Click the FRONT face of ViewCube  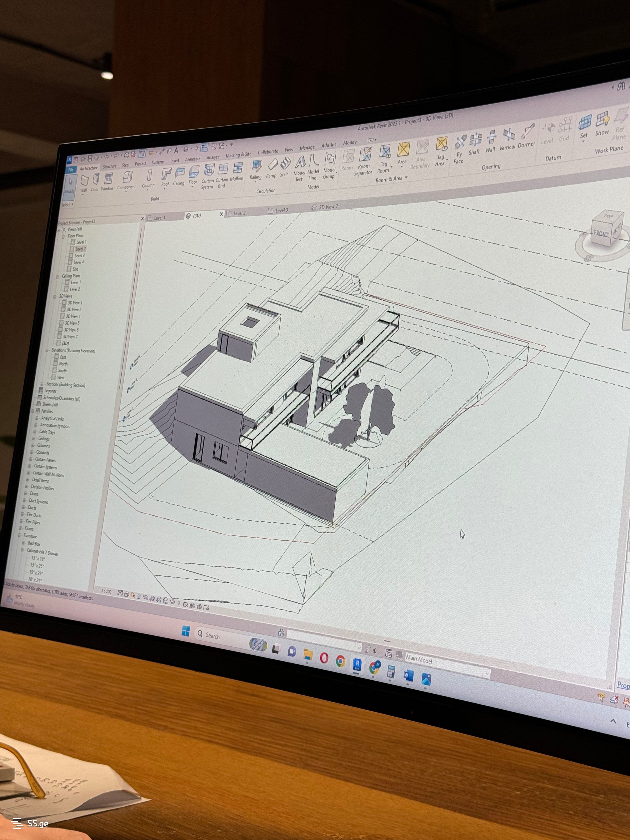[601, 233]
